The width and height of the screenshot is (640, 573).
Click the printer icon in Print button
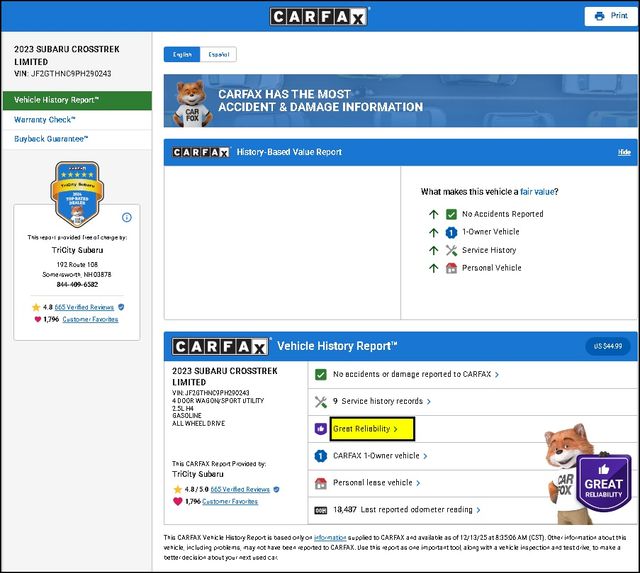point(599,16)
